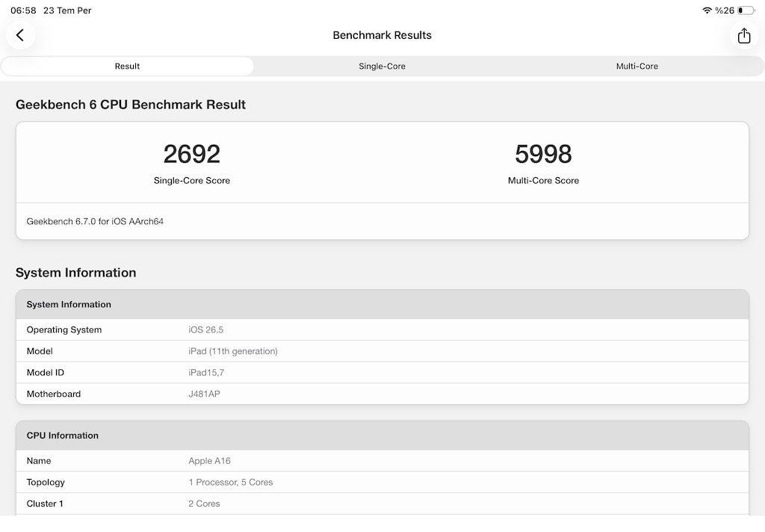Select the 2692 single-core score
Viewport: 765px width, 532px height.
pyautogui.click(x=192, y=154)
